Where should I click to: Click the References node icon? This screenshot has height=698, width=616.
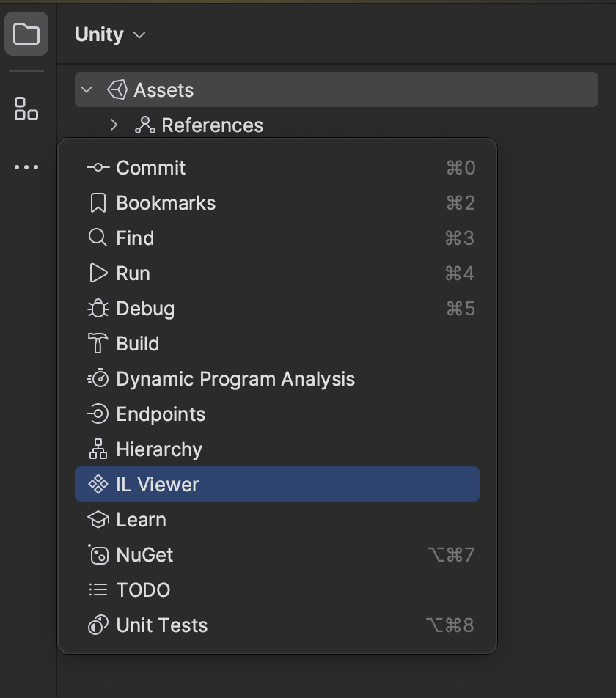(x=145, y=125)
